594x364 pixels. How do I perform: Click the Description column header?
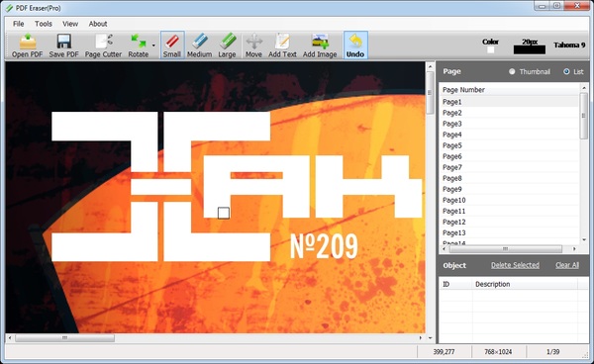pyautogui.click(x=525, y=284)
